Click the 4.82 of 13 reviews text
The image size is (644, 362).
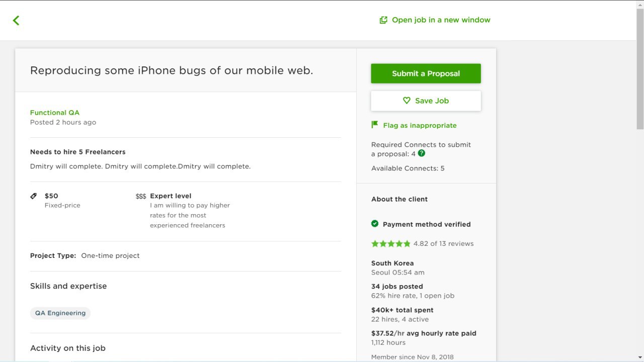[x=443, y=244]
